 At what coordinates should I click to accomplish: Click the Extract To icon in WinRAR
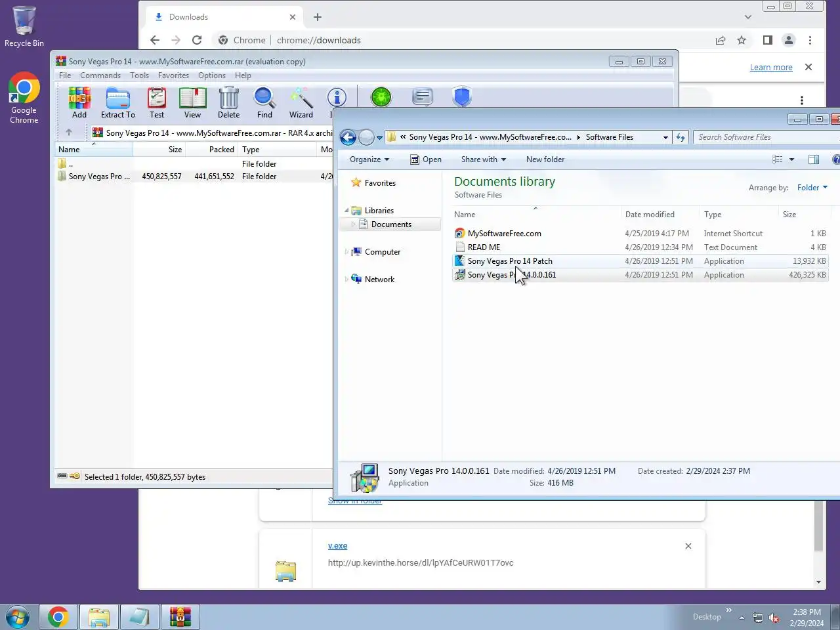(x=118, y=102)
